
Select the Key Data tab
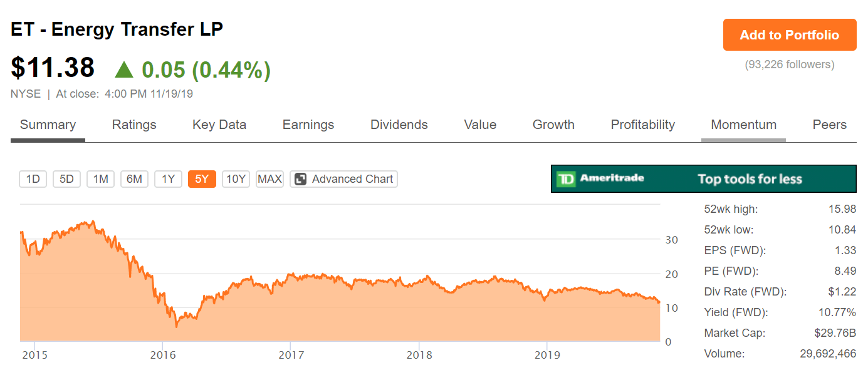[x=219, y=125]
